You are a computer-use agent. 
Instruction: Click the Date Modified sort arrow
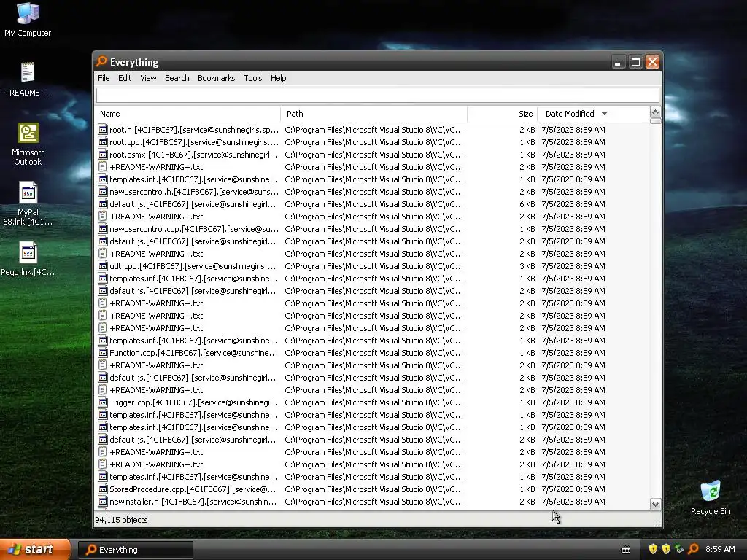tap(605, 114)
